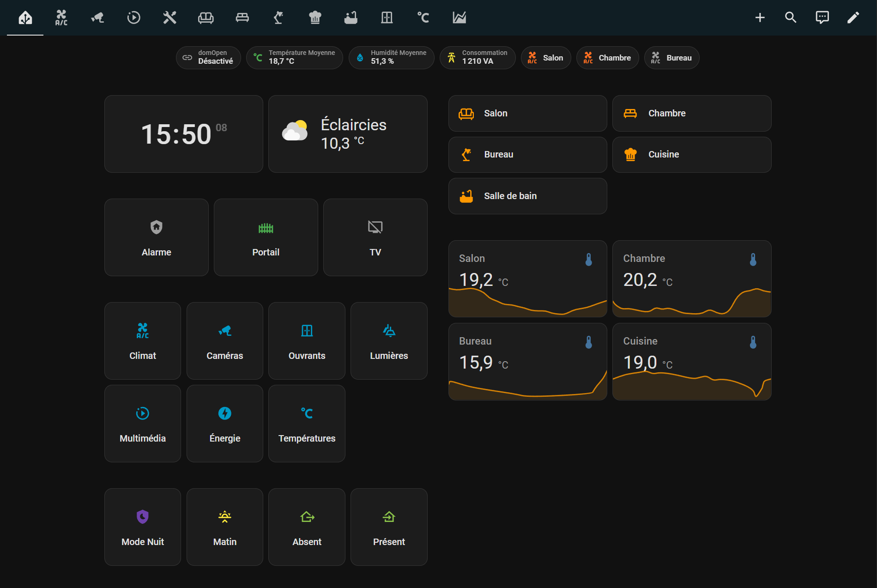Open the A/C climate tab in top bar

click(61, 18)
